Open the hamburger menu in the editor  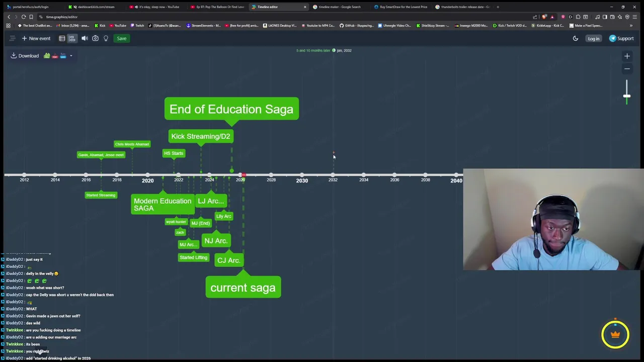(x=12, y=38)
